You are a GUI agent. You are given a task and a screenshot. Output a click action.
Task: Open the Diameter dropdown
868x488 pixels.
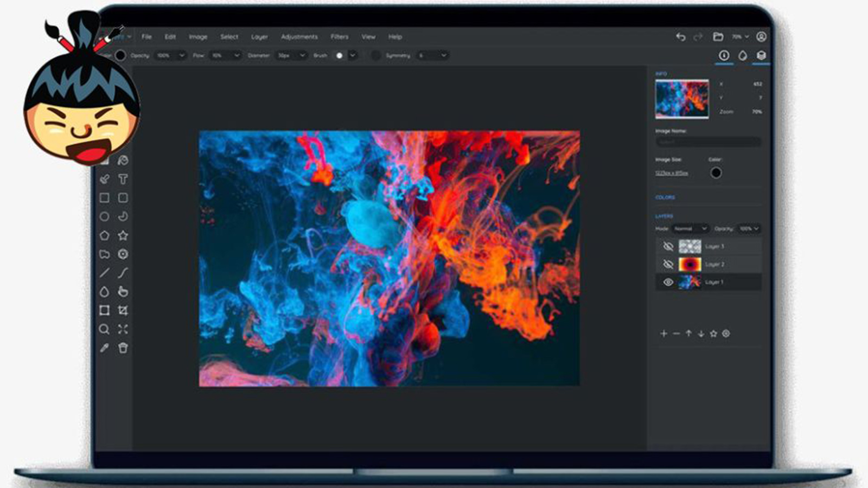[x=292, y=55]
